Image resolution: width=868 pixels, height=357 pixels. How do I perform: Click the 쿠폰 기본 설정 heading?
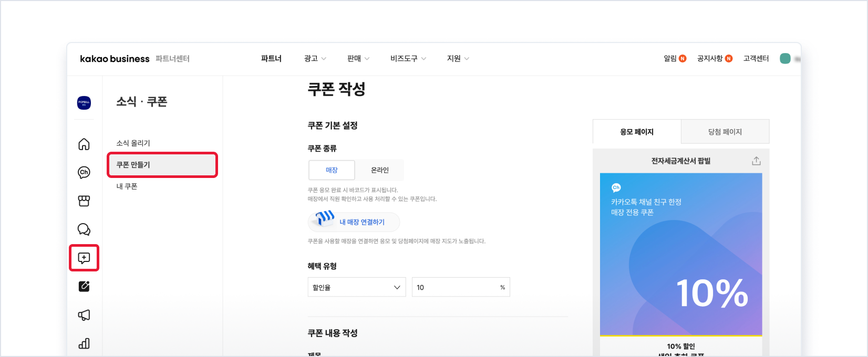point(333,125)
